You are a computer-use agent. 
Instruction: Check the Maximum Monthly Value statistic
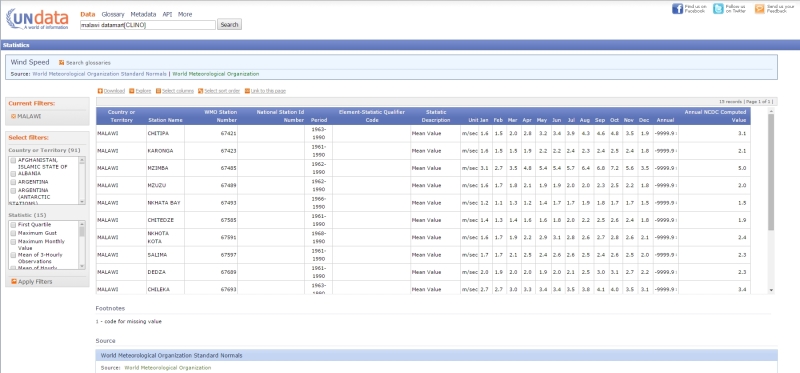13,241
